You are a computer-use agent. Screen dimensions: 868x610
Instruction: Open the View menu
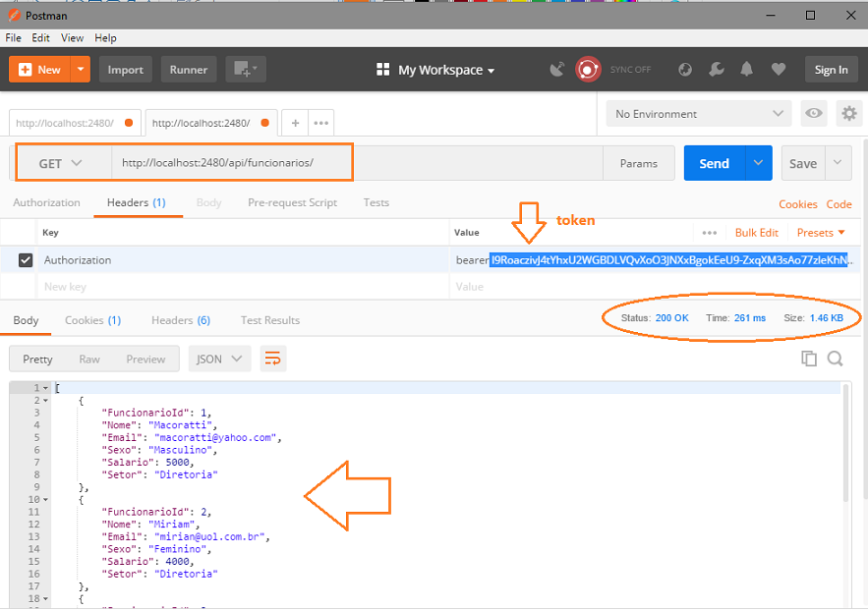click(72, 37)
